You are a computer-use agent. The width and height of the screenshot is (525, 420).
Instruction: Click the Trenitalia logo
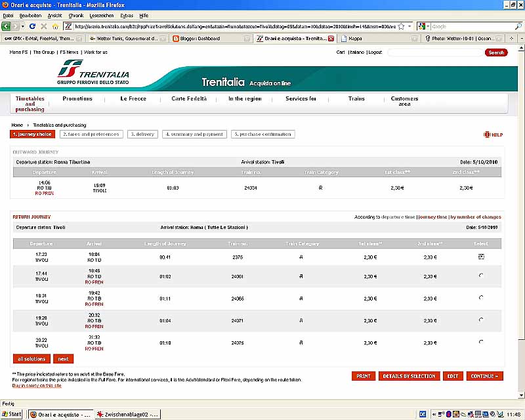pos(93,72)
